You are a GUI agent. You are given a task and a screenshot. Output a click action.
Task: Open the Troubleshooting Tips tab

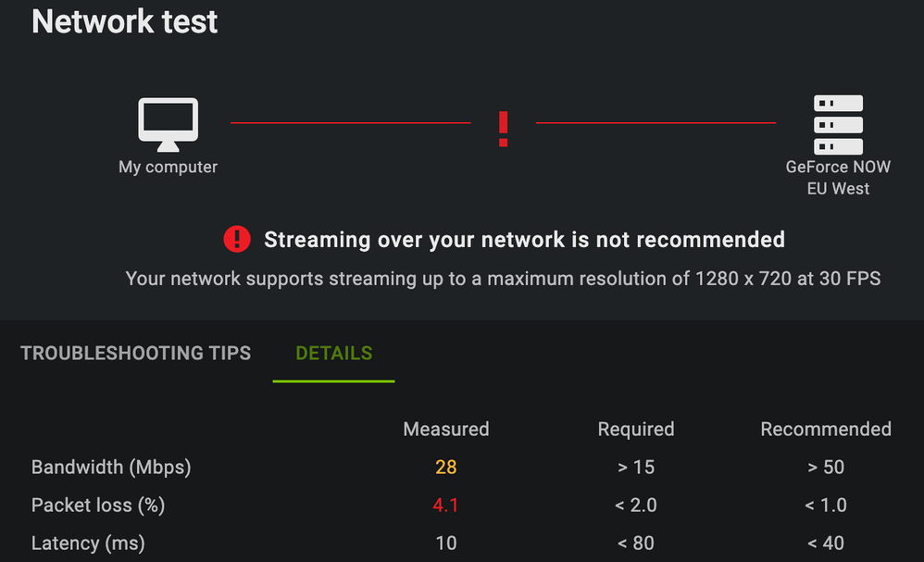coord(135,353)
